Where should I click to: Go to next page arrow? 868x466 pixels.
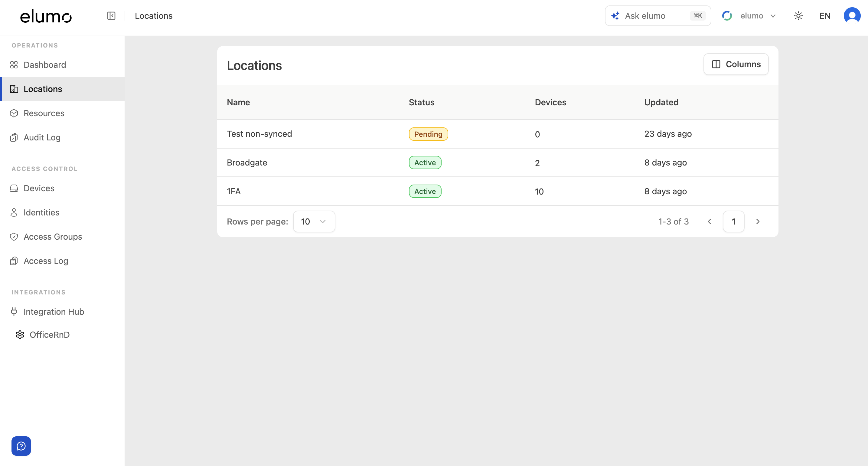coord(758,222)
